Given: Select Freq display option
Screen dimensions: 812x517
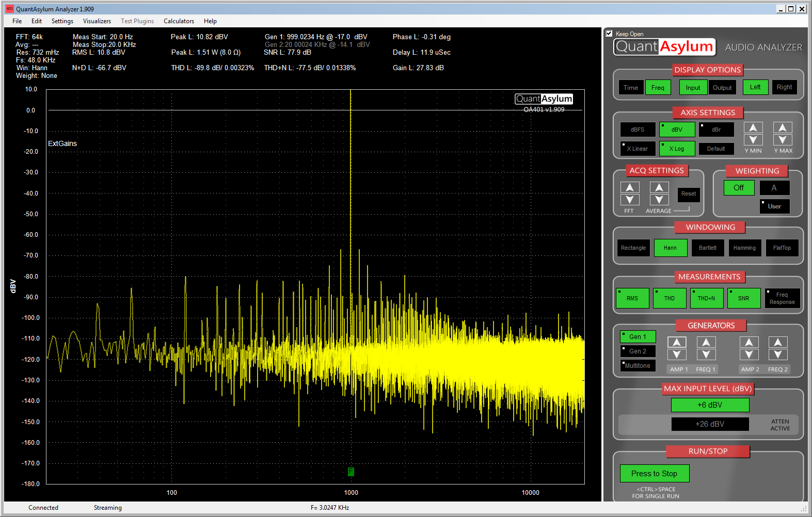Looking at the screenshot, I should click(658, 88).
